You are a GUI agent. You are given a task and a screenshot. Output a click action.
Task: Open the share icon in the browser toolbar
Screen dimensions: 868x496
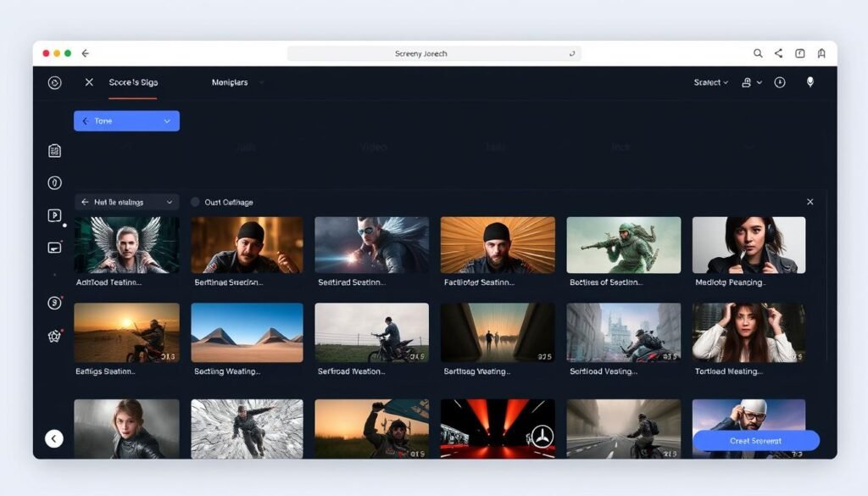(x=778, y=53)
